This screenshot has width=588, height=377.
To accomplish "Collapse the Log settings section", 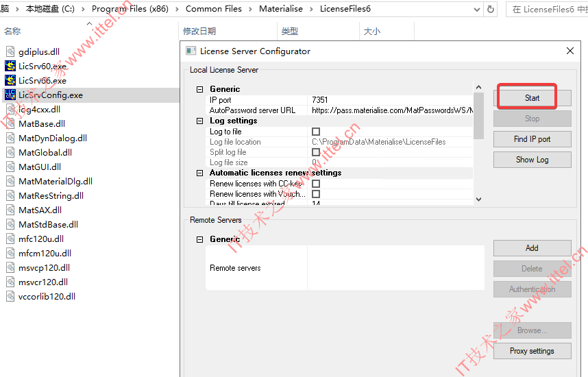I will click(x=200, y=121).
